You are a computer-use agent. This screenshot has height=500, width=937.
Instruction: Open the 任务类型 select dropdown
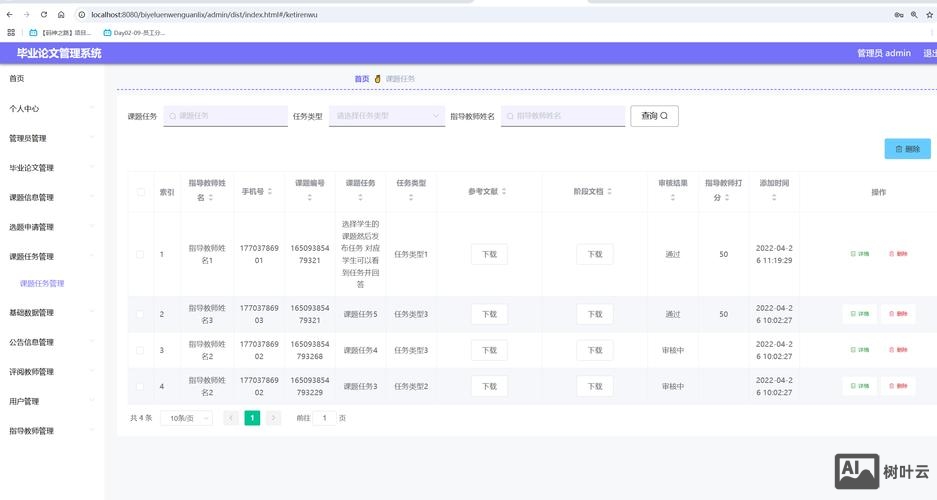click(387, 116)
